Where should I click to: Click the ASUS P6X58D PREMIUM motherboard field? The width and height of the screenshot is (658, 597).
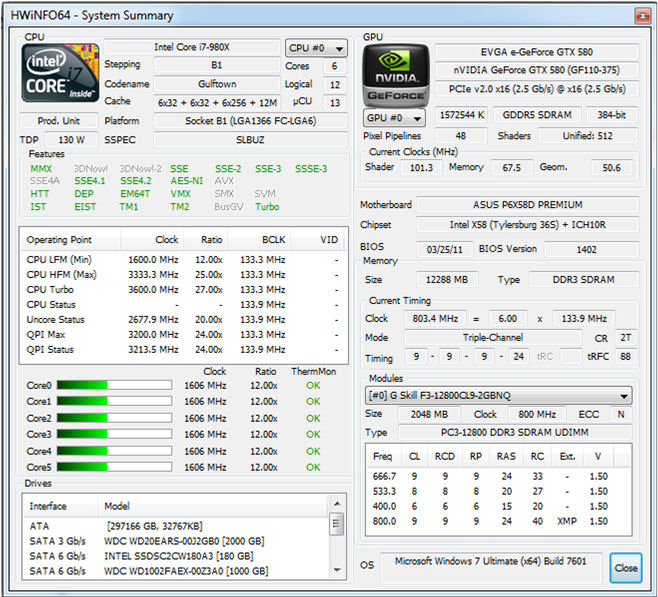click(x=526, y=205)
